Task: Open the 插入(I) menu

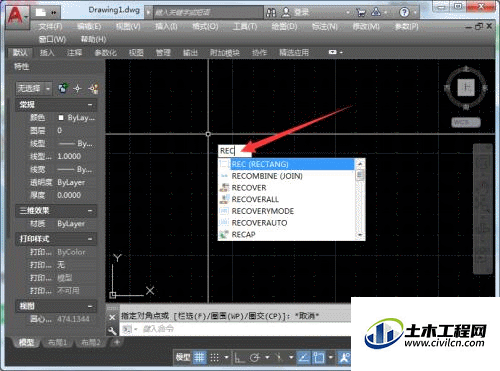Action: [166, 26]
